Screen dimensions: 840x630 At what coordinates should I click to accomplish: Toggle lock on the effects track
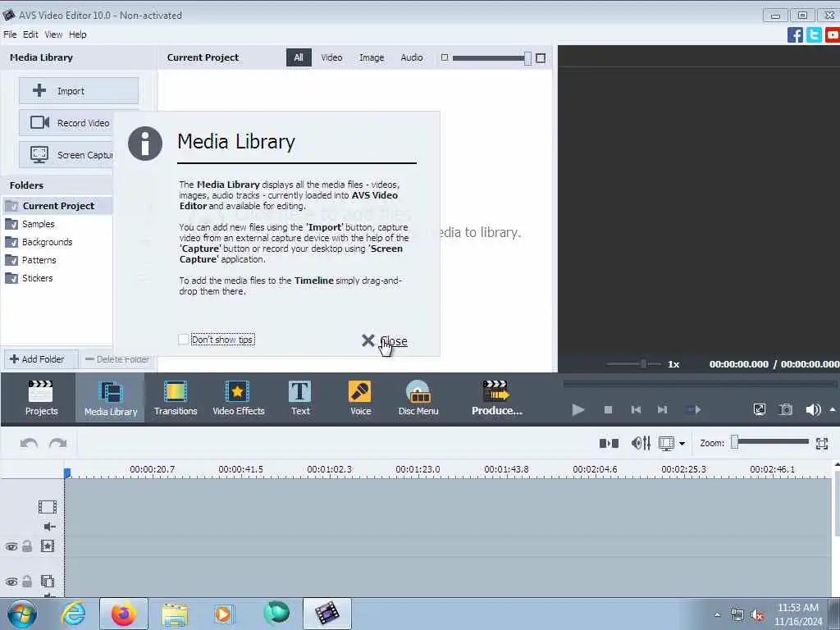point(27,546)
